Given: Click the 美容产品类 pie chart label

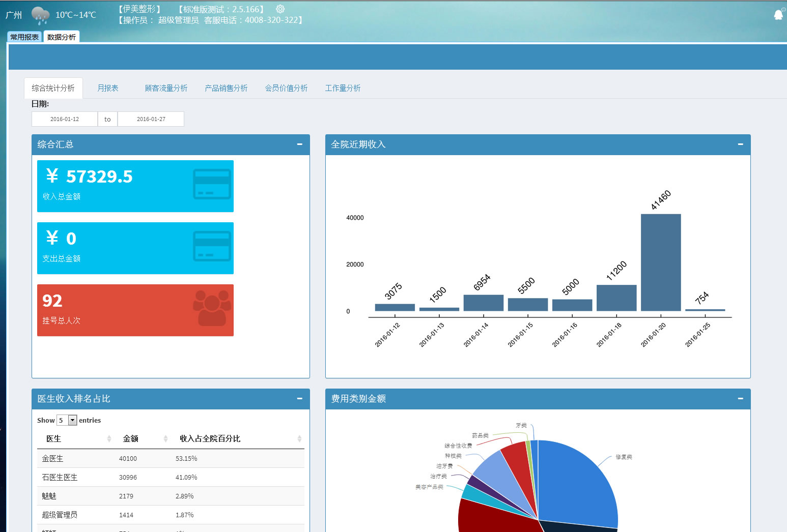Looking at the screenshot, I should tap(429, 487).
